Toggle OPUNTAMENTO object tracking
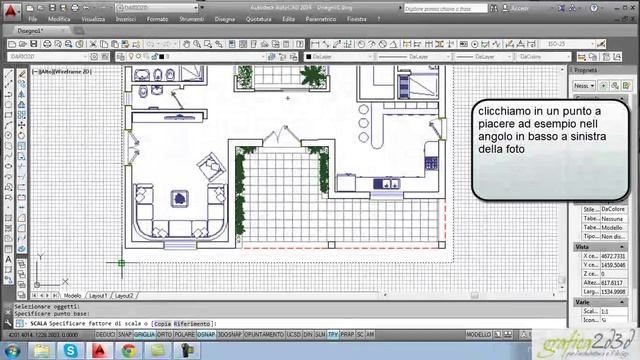Viewport: 640px width, 360px height. coord(264,334)
